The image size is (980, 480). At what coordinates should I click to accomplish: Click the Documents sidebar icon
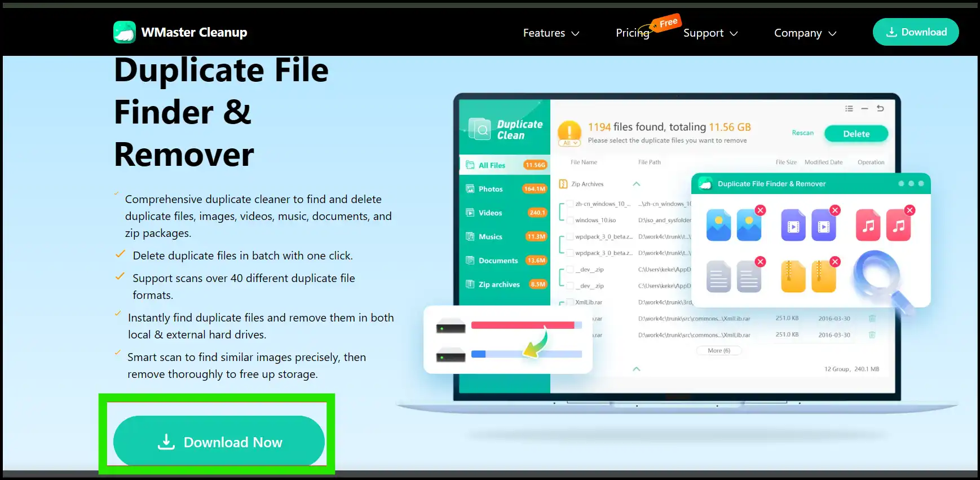point(470,261)
